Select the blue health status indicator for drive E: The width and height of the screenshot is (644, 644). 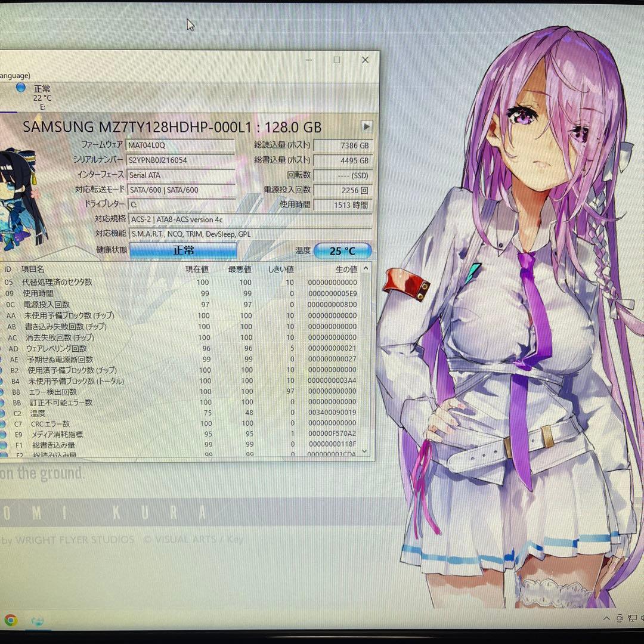click(x=20, y=88)
